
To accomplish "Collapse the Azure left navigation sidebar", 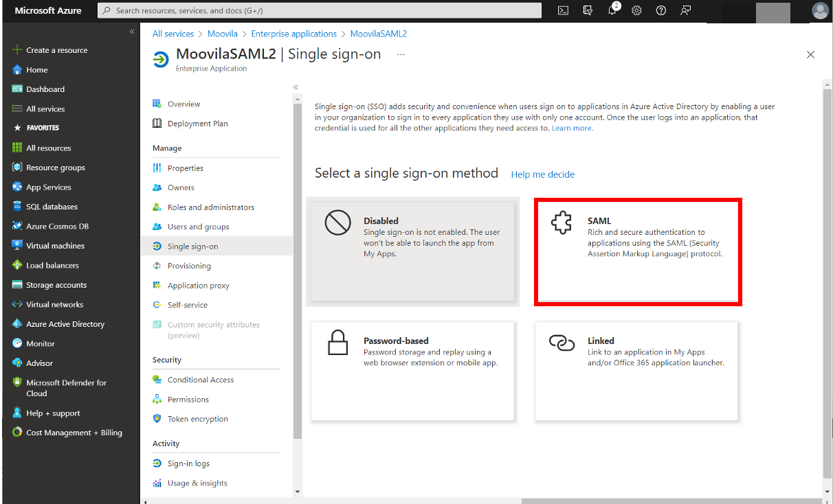I will pyautogui.click(x=132, y=32).
